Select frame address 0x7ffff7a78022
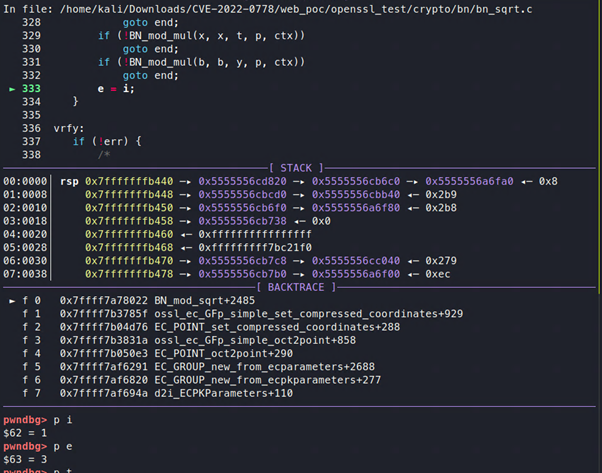This screenshot has height=473, width=602. coord(104,301)
